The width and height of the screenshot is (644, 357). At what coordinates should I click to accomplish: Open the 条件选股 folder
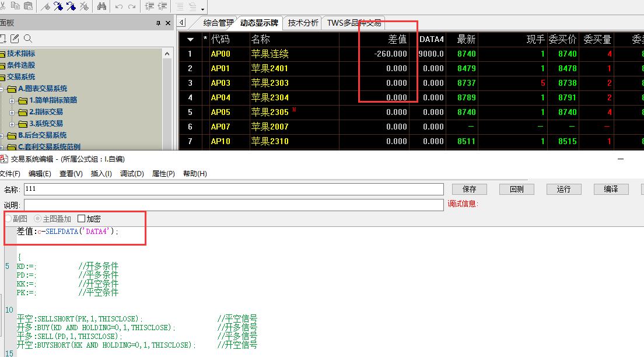point(20,65)
